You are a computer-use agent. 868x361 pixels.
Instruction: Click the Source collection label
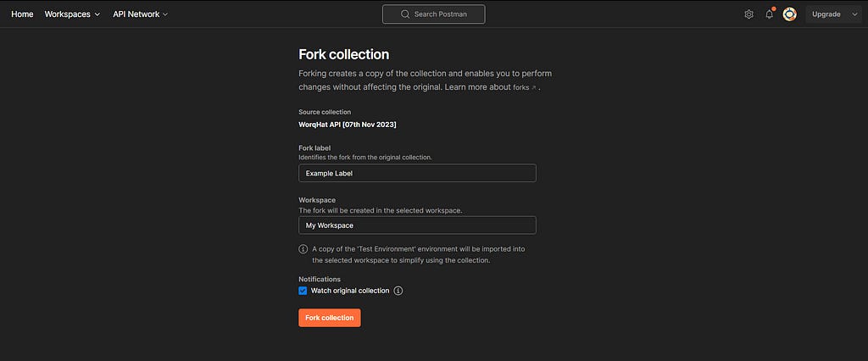[x=325, y=112]
